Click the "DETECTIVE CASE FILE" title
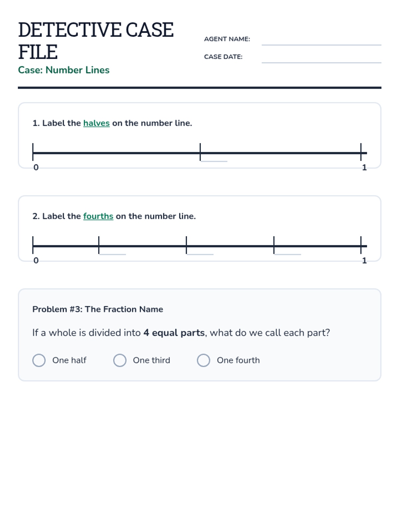This screenshot has height=532, width=399. pos(95,41)
